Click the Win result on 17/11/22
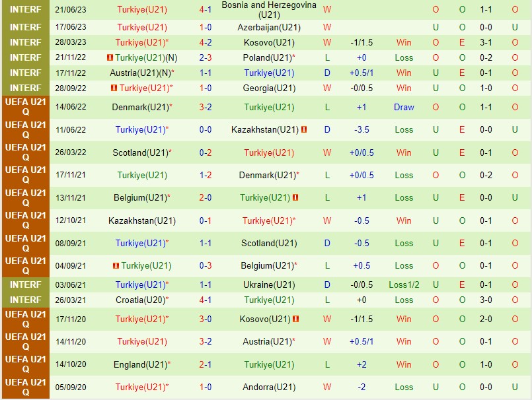The height and width of the screenshot is (400, 532). (404, 73)
